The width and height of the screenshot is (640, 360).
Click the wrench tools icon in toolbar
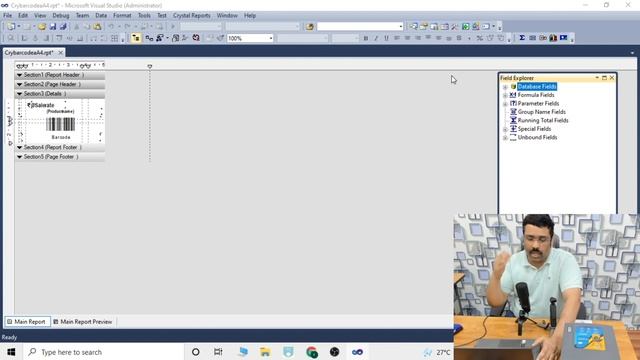coord(455,27)
